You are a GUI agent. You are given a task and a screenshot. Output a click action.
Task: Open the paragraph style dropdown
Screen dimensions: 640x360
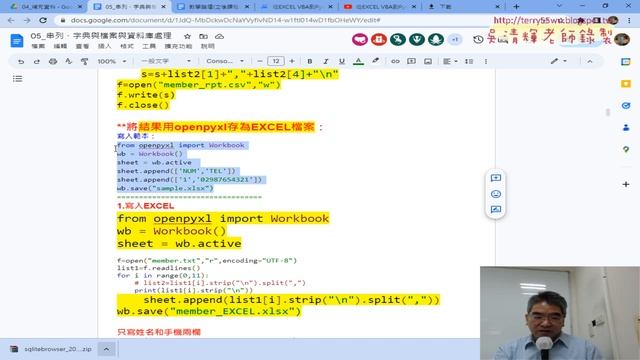pos(165,61)
